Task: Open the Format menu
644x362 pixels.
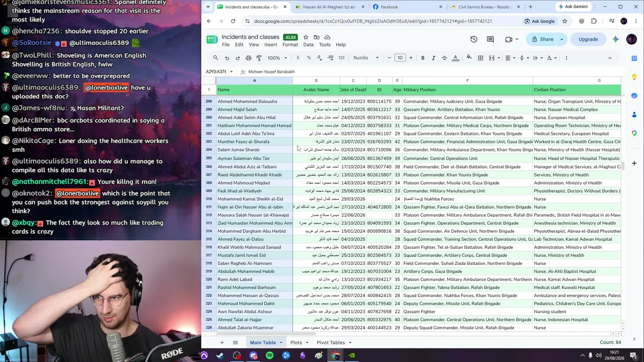Action: tap(290, 45)
